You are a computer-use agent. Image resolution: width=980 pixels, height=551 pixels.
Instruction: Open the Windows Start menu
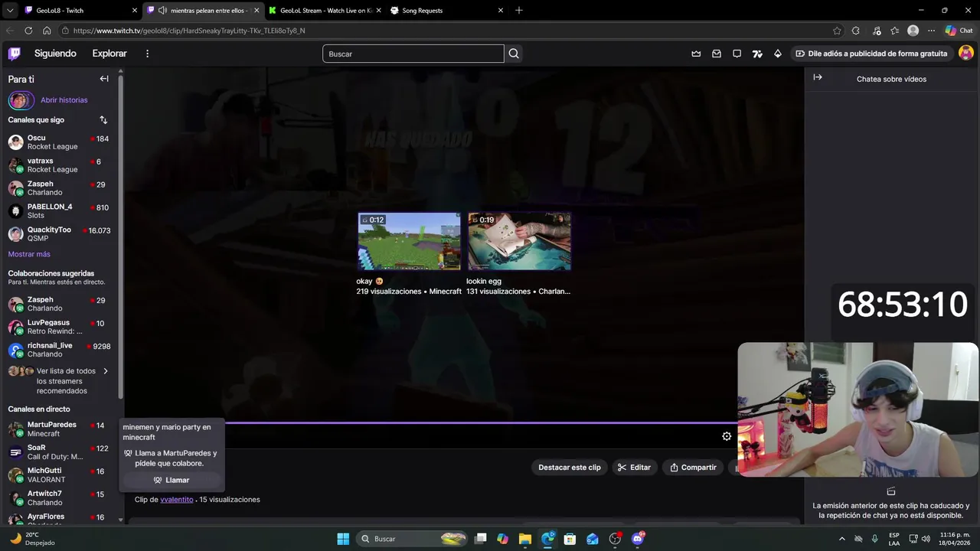pos(343,539)
